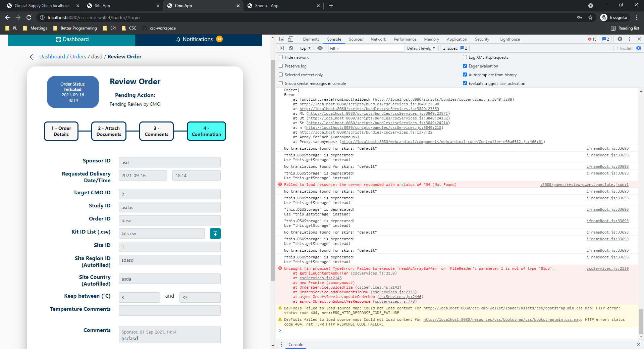Download the kits.csv Kit ID List file
The width and height of the screenshot is (644, 349).
215,233
